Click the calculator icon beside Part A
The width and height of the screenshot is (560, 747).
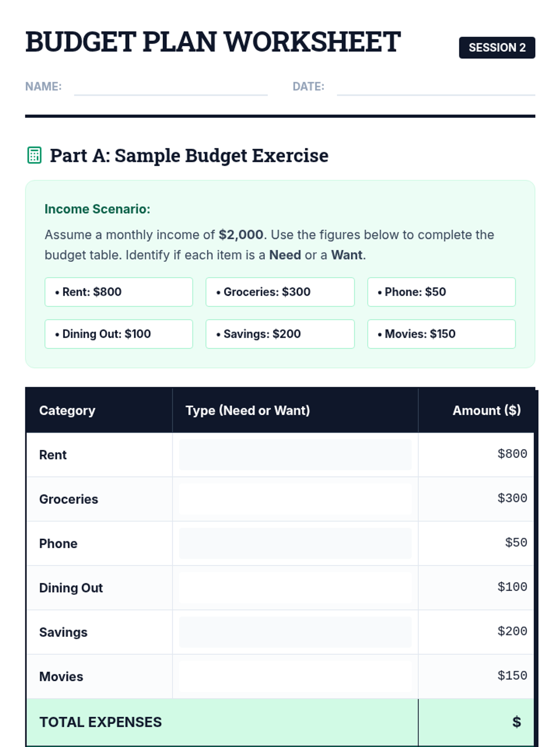coord(34,155)
